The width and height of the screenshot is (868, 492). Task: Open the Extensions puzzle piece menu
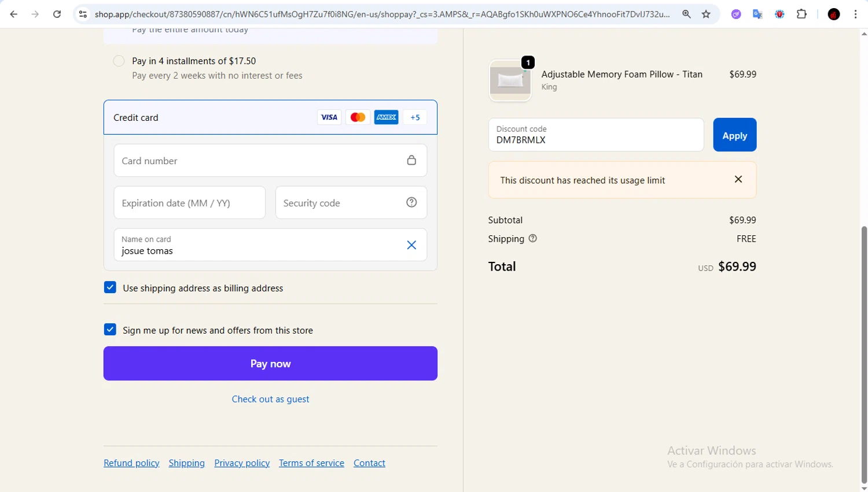pos(801,14)
